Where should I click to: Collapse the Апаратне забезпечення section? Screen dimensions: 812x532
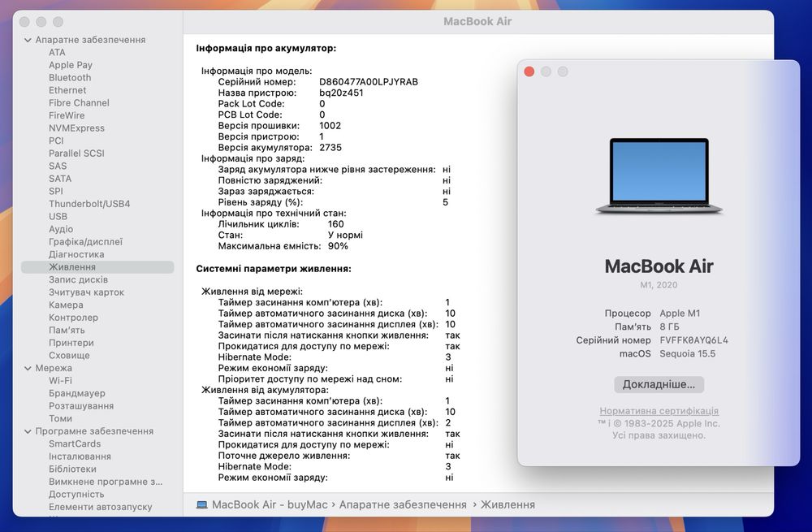tap(28, 40)
